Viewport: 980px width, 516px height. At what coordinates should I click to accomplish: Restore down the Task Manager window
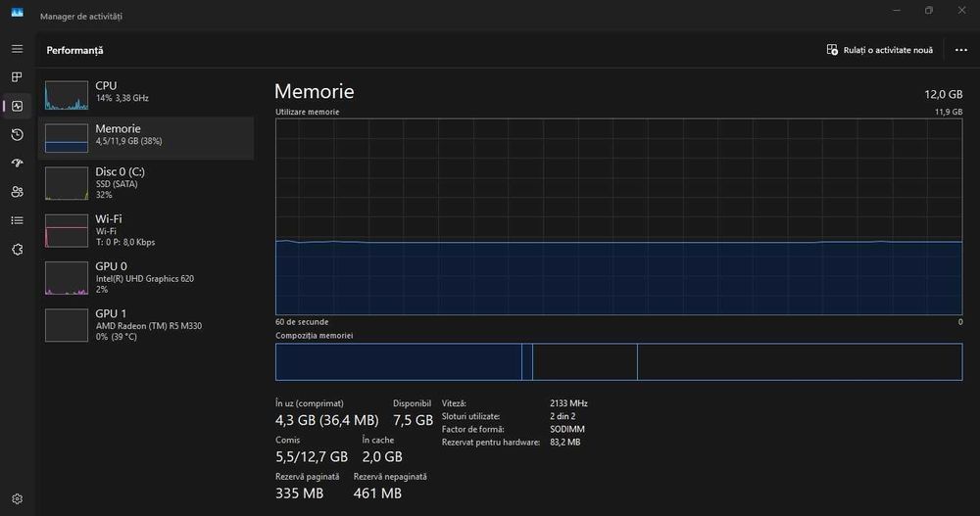(929, 10)
